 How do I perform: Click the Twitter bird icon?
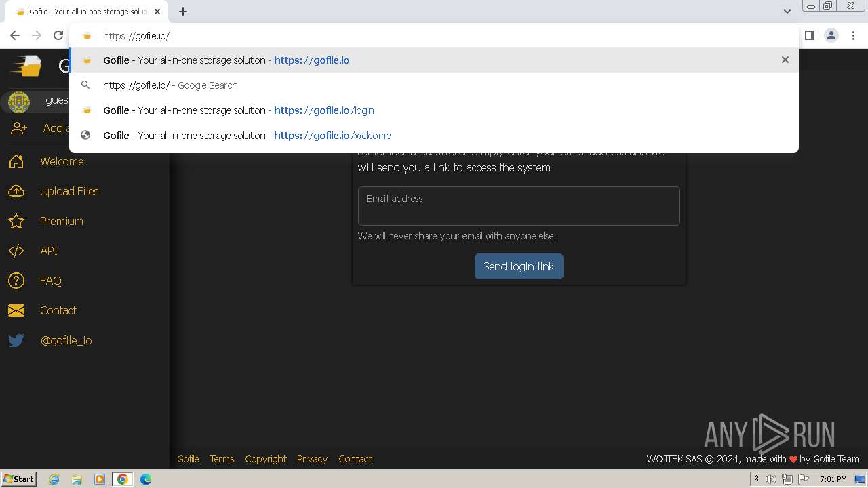[16, 340]
